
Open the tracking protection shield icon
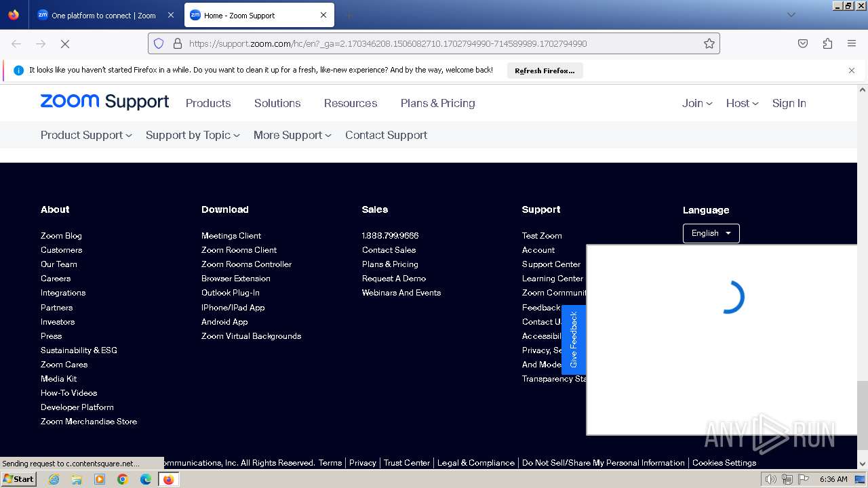[159, 43]
